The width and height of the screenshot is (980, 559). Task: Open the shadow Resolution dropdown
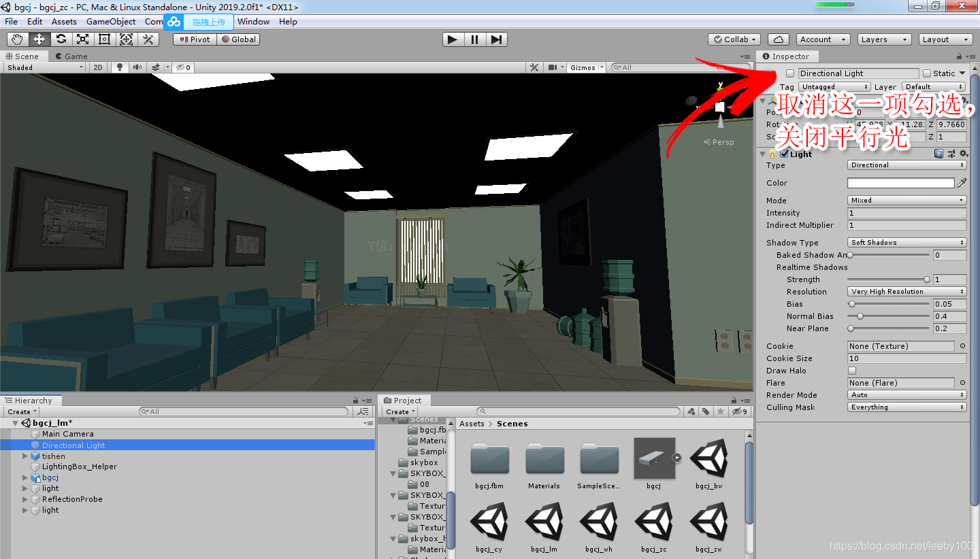click(907, 292)
